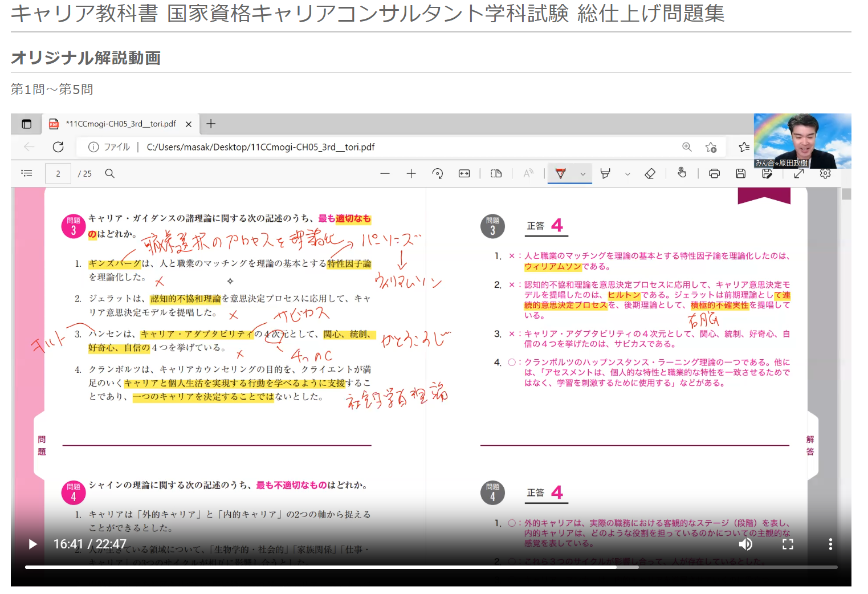Click the highlighted キャリア・アダプタビリティ text
868x594 pixels.
[197, 334]
